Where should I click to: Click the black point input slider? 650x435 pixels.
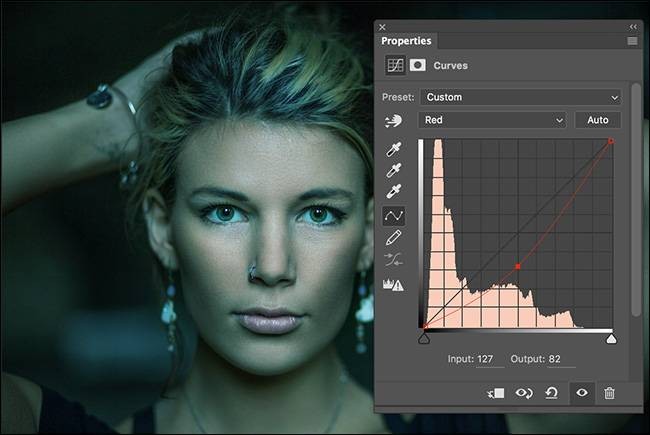[x=424, y=339]
